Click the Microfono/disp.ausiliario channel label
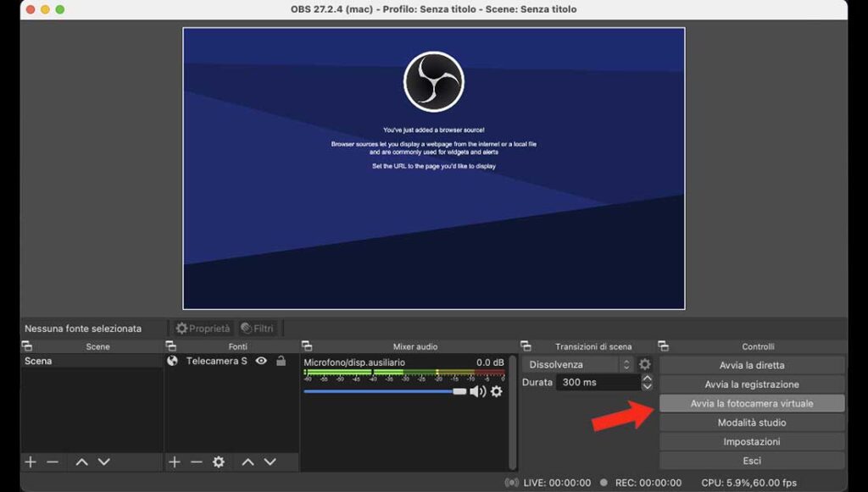Screen dimensions: 868x492 pos(354,362)
